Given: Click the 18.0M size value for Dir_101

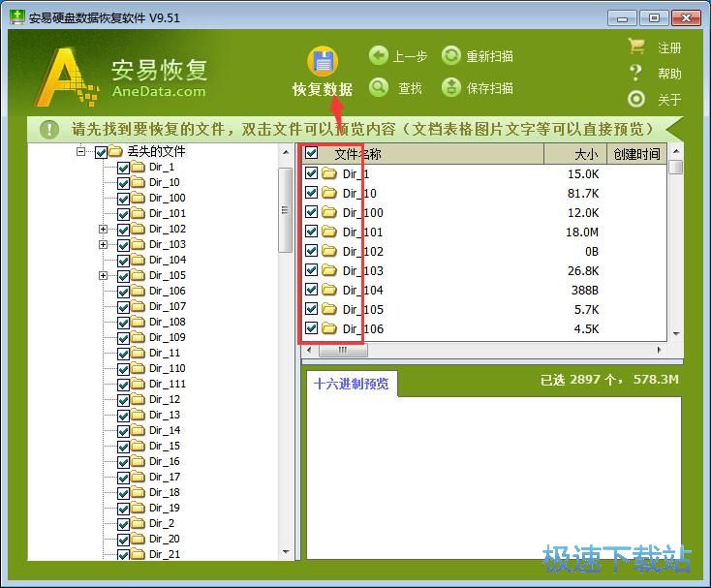Looking at the screenshot, I should click(582, 232).
